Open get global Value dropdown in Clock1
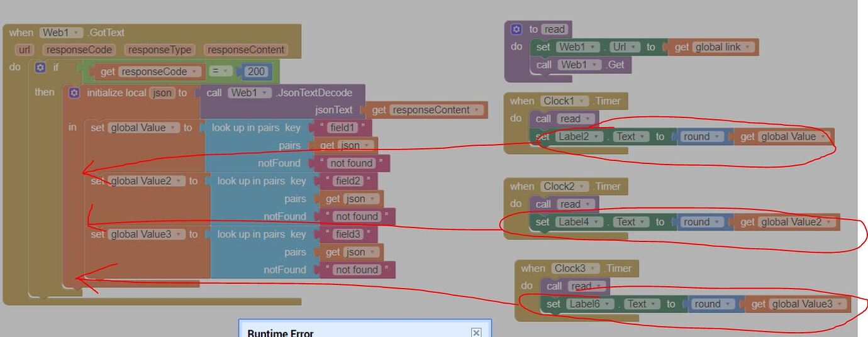The image size is (868, 337). coord(794,136)
